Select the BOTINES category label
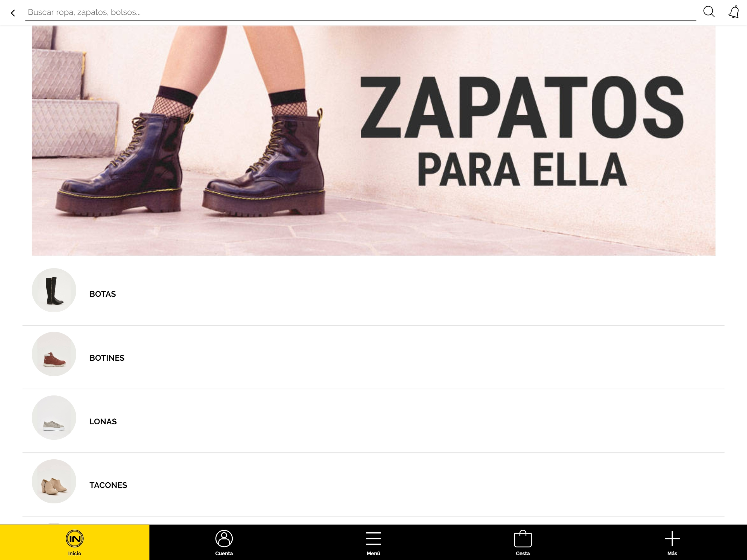The height and width of the screenshot is (560, 747). pyautogui.click(x=107, y=358)
